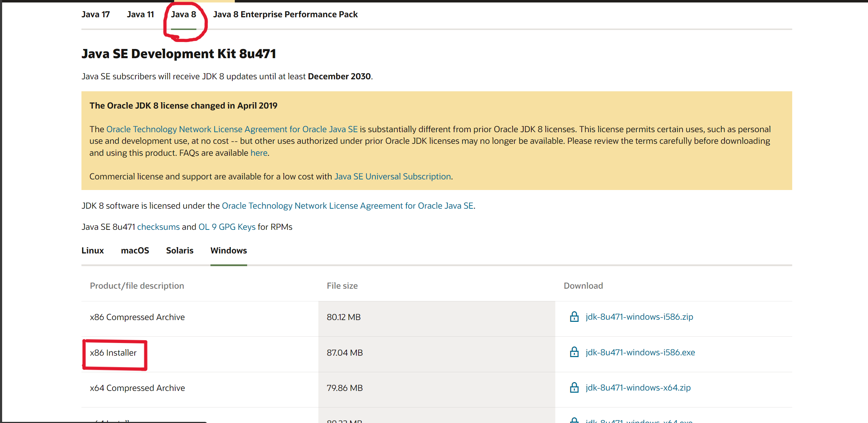Click lock icon beside jdk-8u471-windows-x64.zip

(574, 388)
